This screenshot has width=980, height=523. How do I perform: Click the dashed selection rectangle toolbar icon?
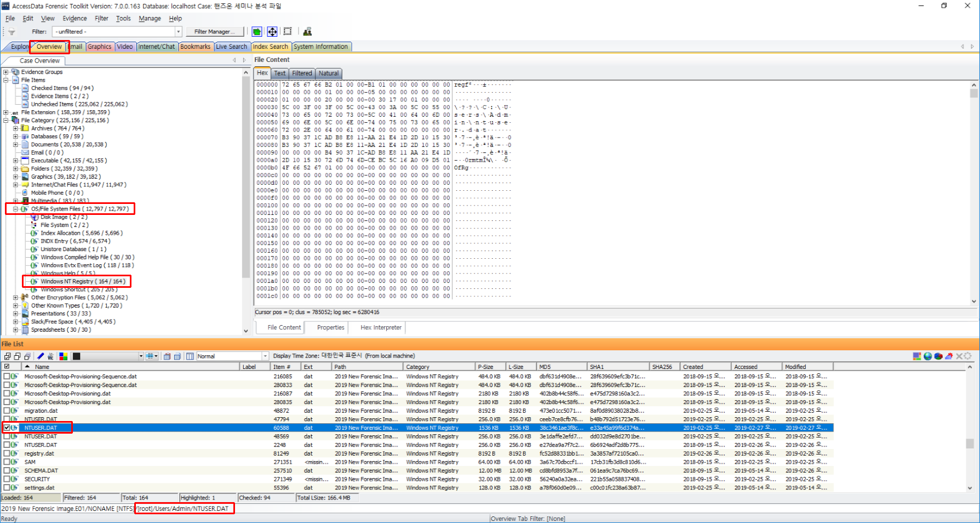tap(288, 32)
